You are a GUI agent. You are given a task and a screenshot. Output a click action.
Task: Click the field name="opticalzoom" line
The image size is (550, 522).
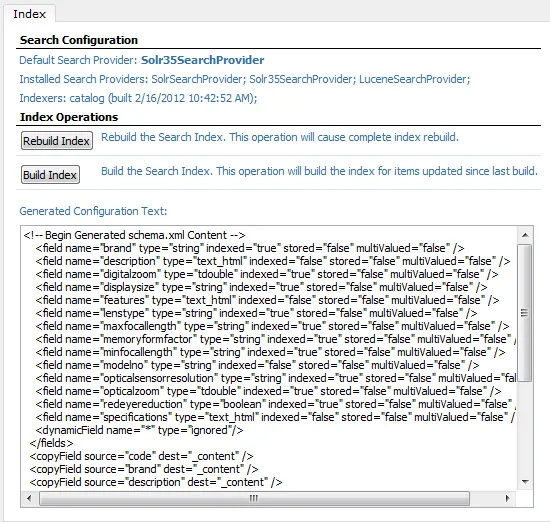(x=268, y=391)
